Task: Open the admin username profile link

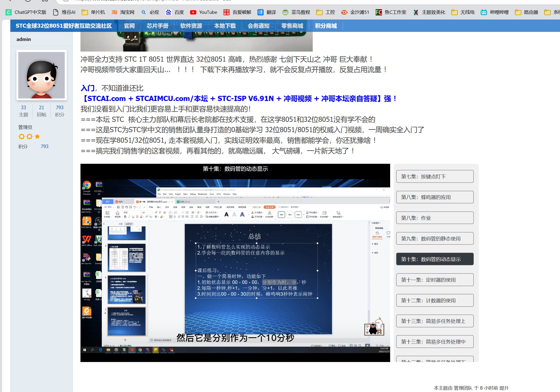Action: [x=24, y=39]
